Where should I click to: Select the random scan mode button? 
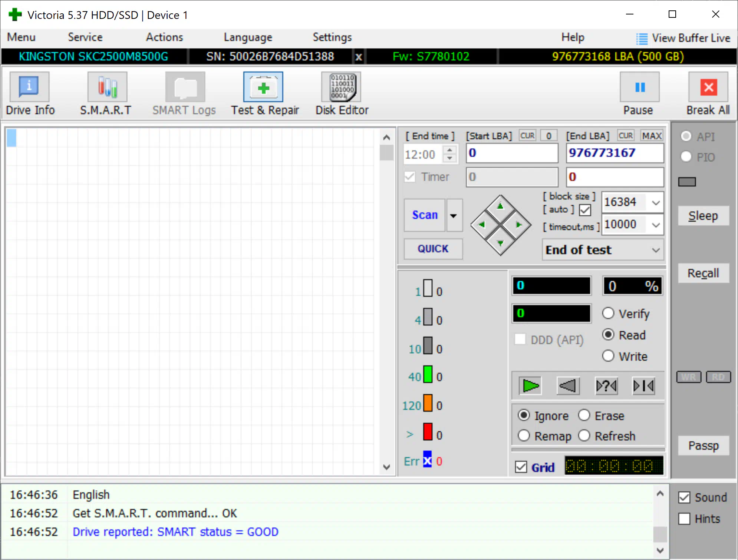pos(606,386)
